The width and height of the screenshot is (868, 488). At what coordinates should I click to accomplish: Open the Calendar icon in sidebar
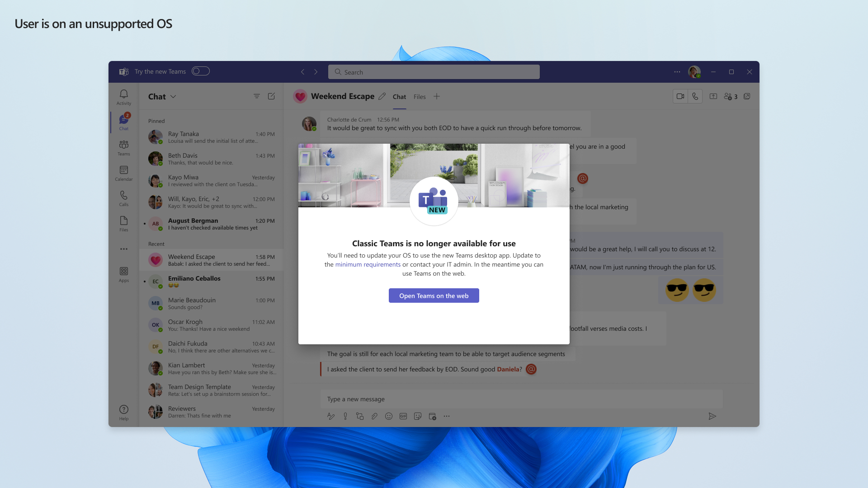click(x=123, y=173)
